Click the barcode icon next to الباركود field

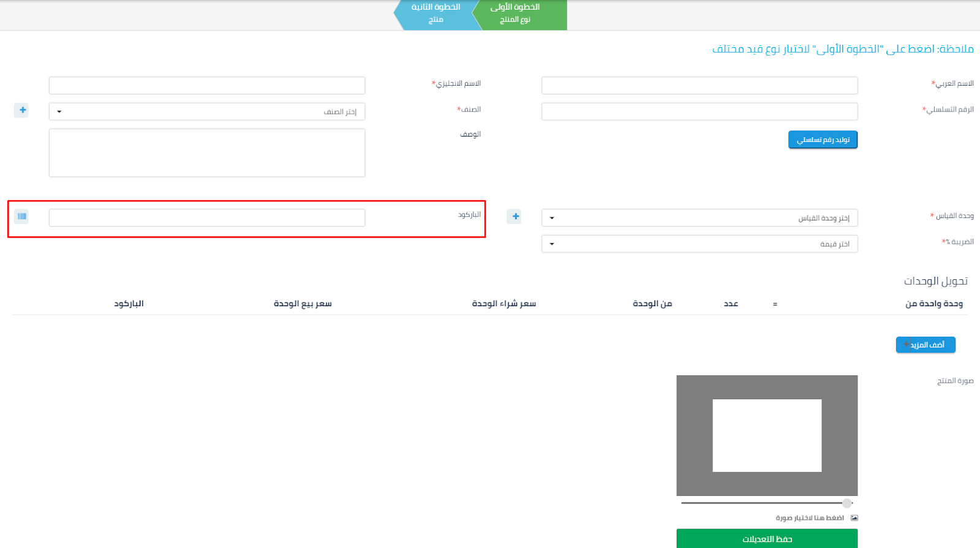[x=22, y=216]
